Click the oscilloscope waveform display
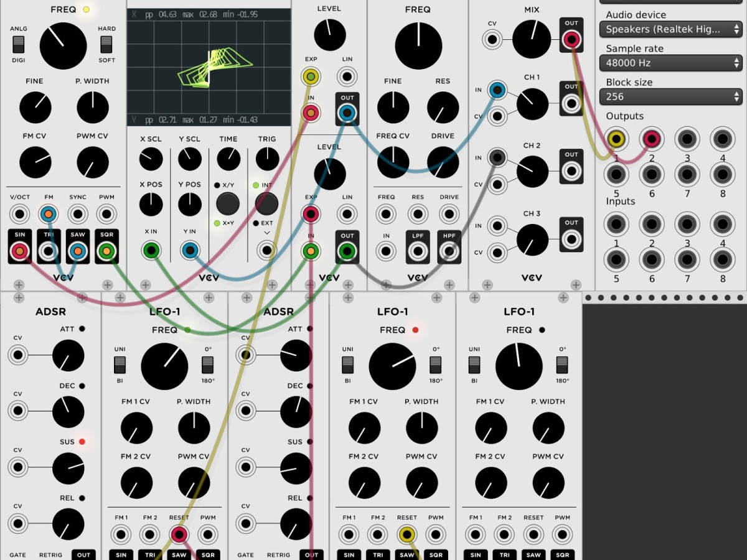 [209, 67]
